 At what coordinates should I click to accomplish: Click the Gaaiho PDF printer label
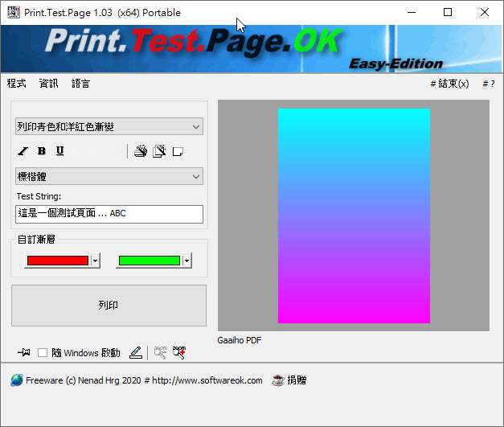coord(240,340)
